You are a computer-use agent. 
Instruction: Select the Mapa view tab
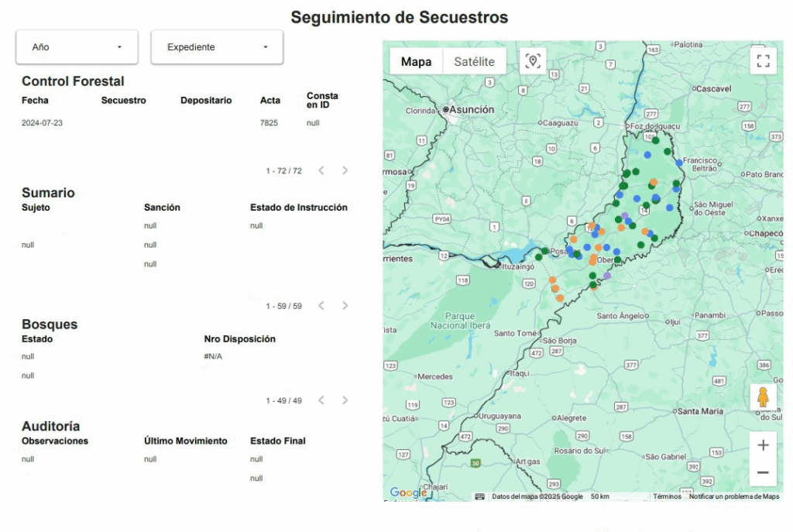416,62
